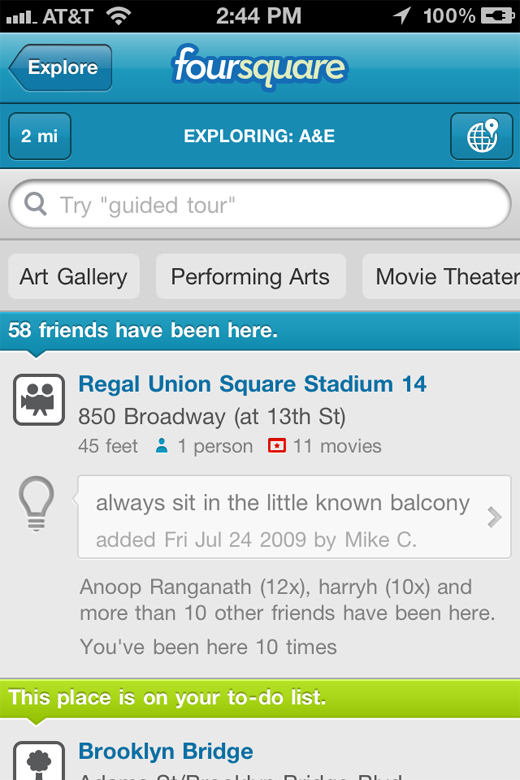Viewport: 520px width, 780px height.
Task: Tap the location arrow in status bar
Action: [402, 15]
